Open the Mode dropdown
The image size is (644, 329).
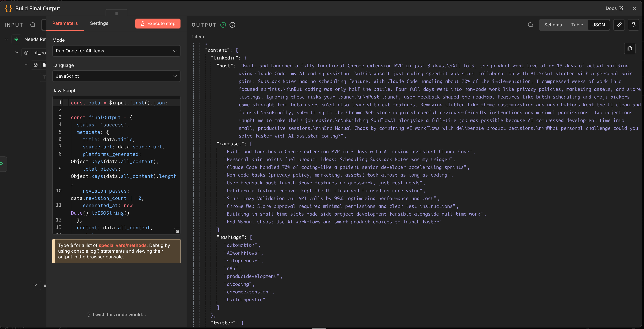tap(116, 51)
